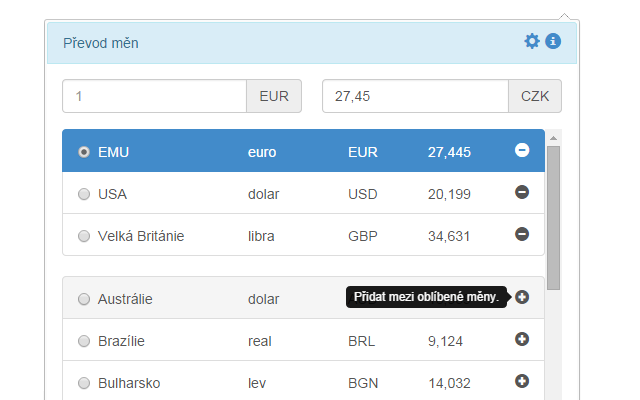Remove GBP libra from favorites
Image resolution: width=640 pixels, height=400 pixels.
(x=522, y=234)
